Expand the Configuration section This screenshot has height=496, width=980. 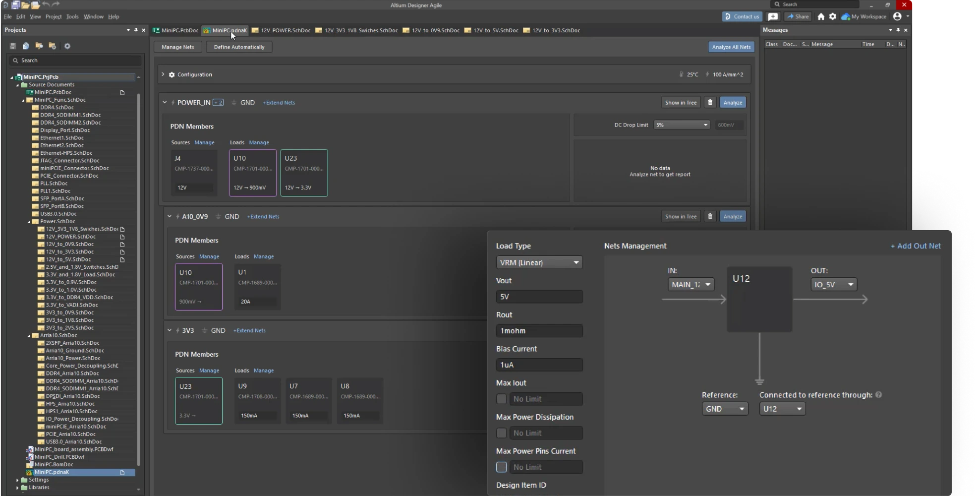click(163, 74)
